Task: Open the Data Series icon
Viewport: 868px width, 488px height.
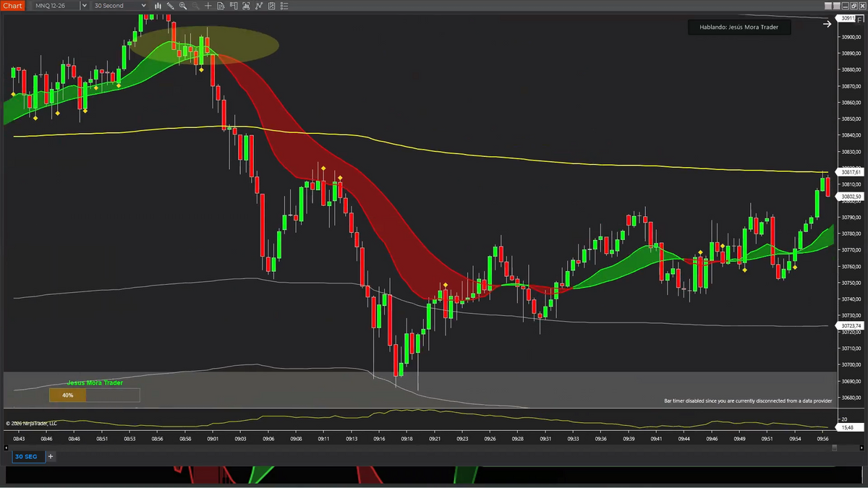Action: (246, 6)
